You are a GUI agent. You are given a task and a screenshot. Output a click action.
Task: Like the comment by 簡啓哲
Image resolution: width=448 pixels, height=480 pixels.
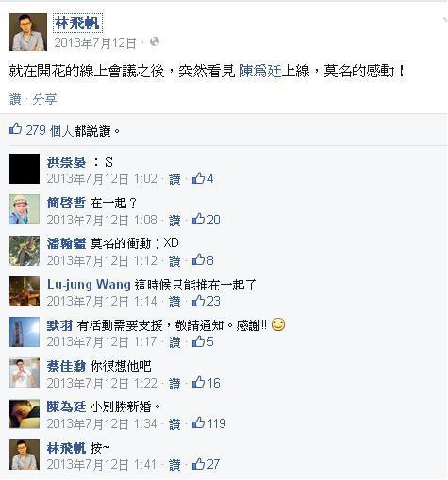[174, 220]
